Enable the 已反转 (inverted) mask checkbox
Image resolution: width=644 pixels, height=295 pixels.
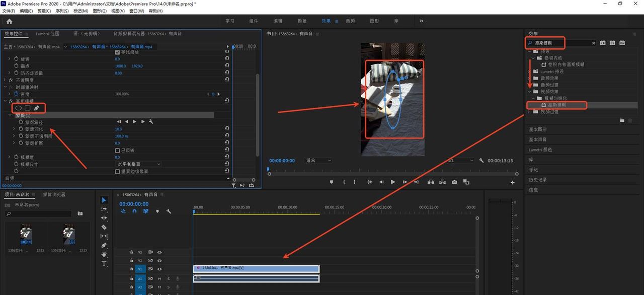click(118, 150)
